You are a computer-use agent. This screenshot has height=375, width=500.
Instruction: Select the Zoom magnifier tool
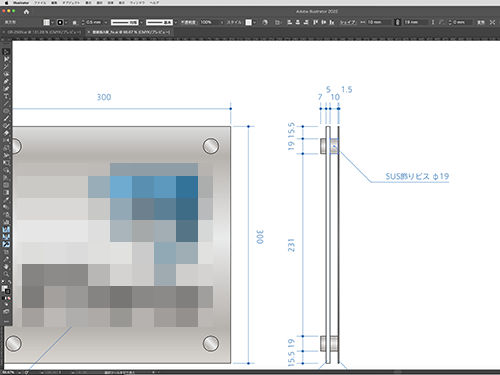[6, 274]
